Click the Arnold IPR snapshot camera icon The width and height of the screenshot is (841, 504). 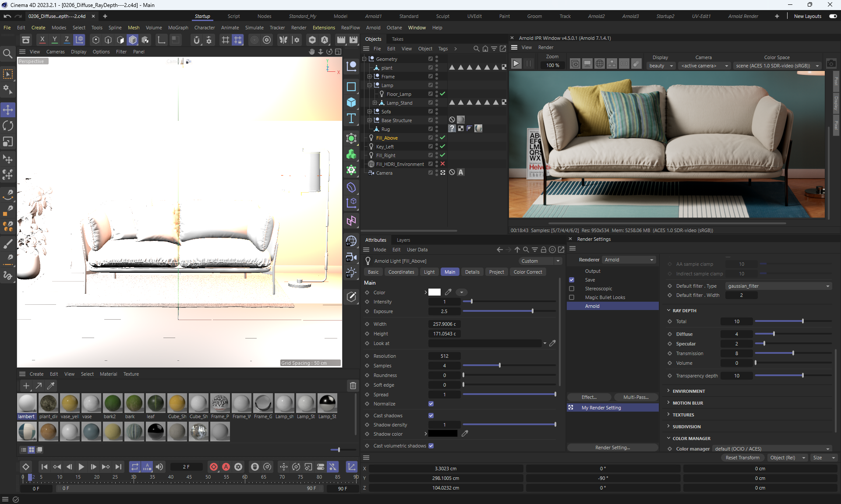(x=831, y=64)
